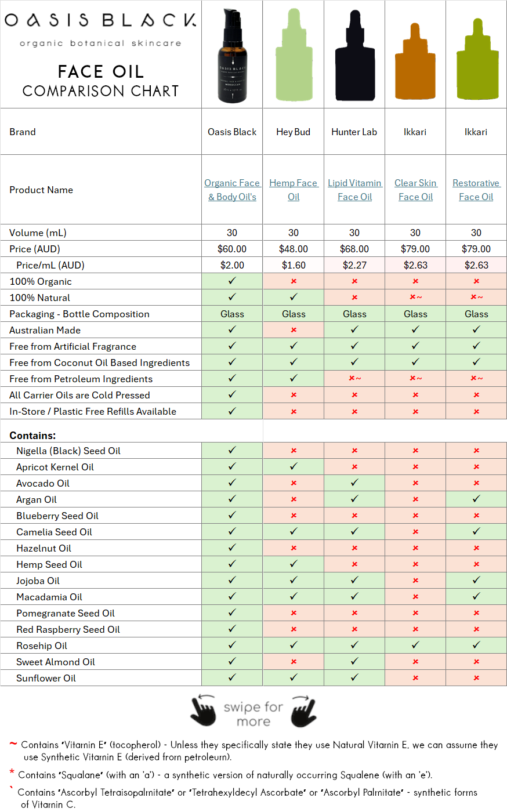Click Oasis Black Nigella Seed Oil checkmark
The width and height of the screenshot is (507, 812).
[x=232, y=451]
